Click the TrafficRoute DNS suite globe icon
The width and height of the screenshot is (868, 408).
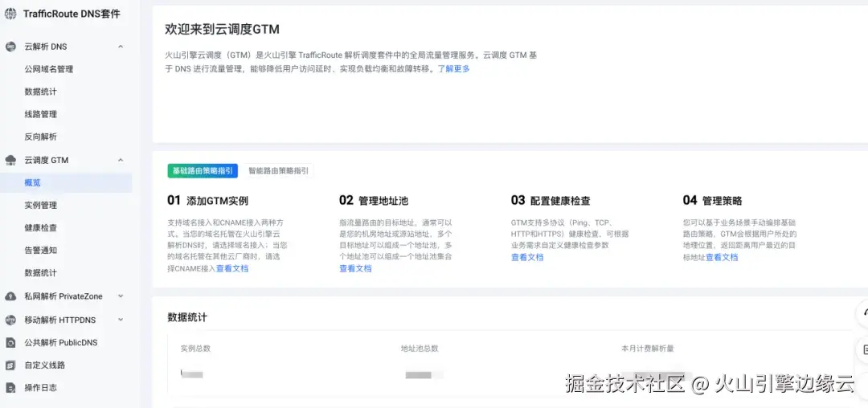[x=10, y=14]
